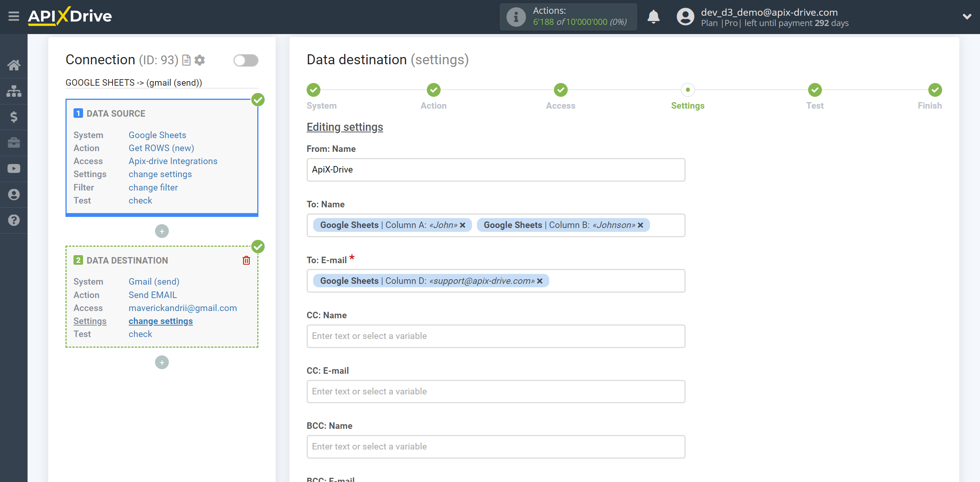Click change settings in Data Destination

pyautogui.click(x=161, y=321)
